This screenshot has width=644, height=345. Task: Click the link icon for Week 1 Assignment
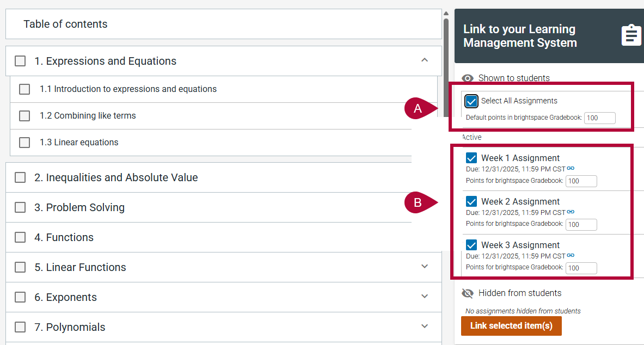[571, 168]
